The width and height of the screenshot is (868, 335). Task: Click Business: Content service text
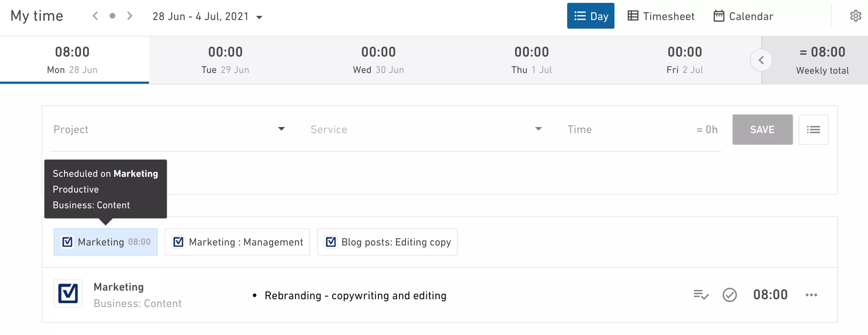coord(138,304)
